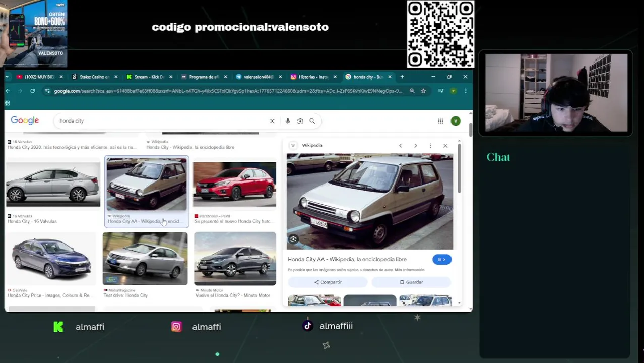
Task: Open the Chrome profile avatar
Action: pyautogui.click(x=453, y=91)
